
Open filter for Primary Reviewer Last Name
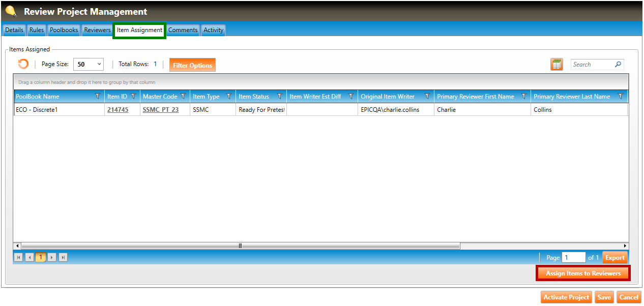(x=621, y=97)
